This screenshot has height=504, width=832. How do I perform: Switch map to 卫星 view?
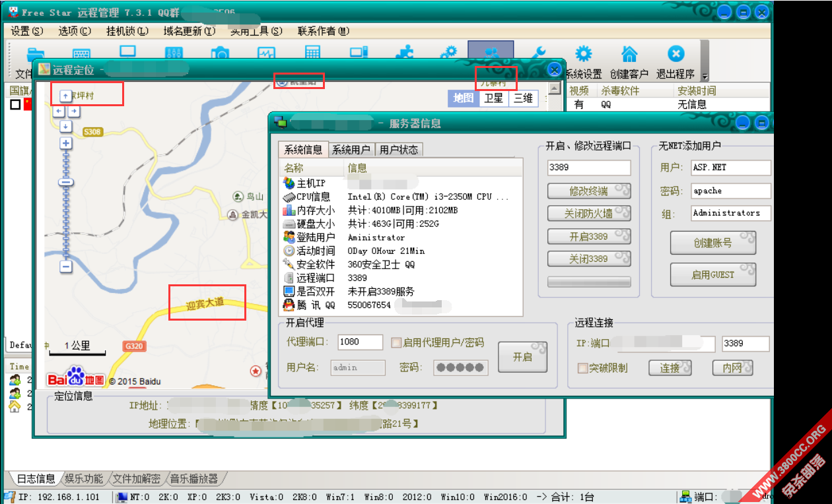(493, 98)
